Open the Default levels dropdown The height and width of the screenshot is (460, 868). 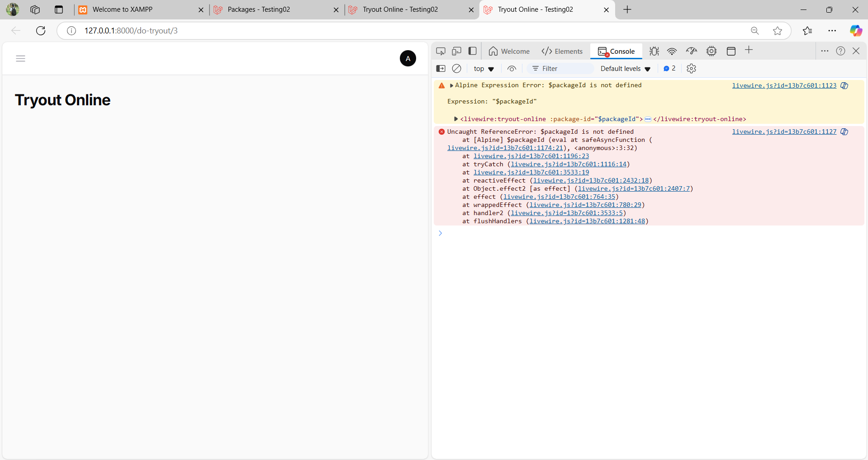625,69
